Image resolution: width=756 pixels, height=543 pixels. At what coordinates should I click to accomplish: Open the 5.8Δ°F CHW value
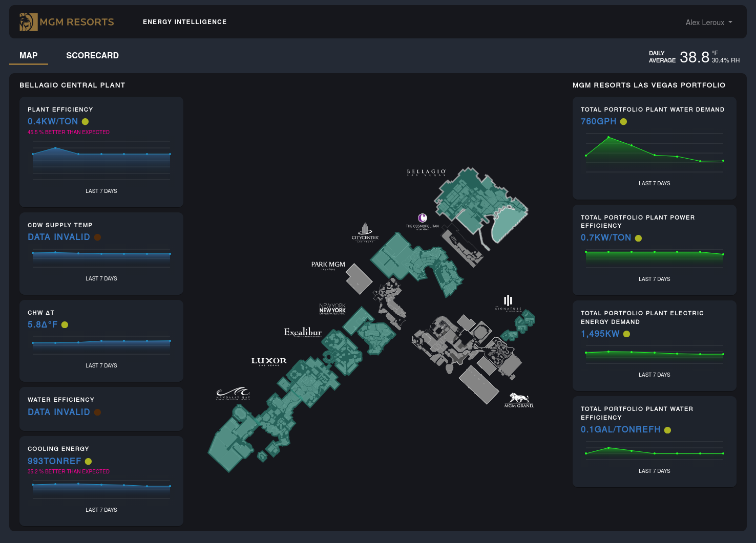[x=43, y=324]
